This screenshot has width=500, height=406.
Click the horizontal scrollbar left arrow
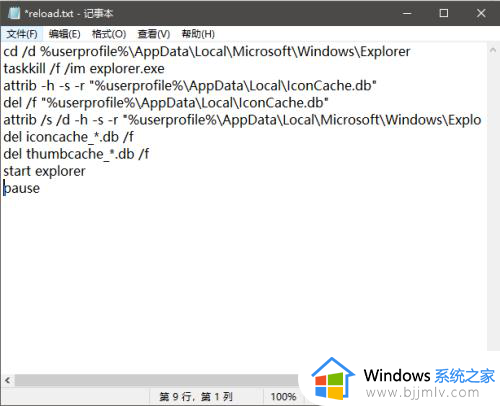7,380
